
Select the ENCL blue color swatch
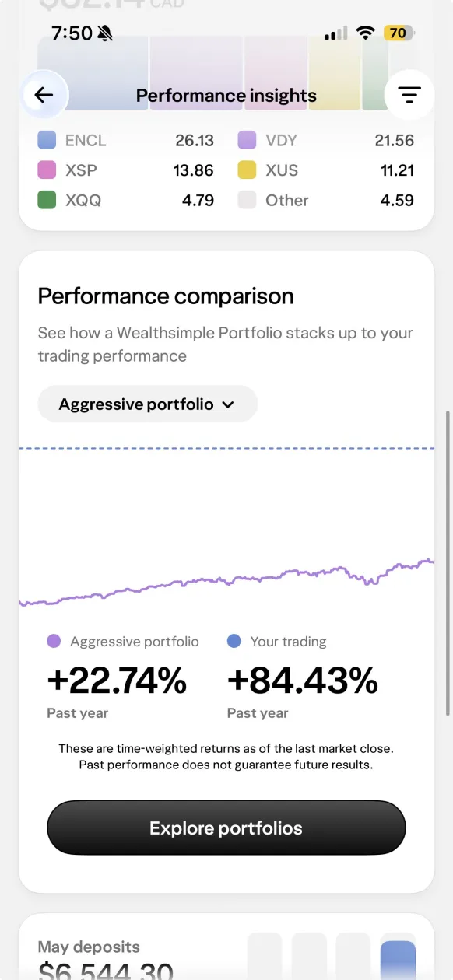(x=47, y=141)
